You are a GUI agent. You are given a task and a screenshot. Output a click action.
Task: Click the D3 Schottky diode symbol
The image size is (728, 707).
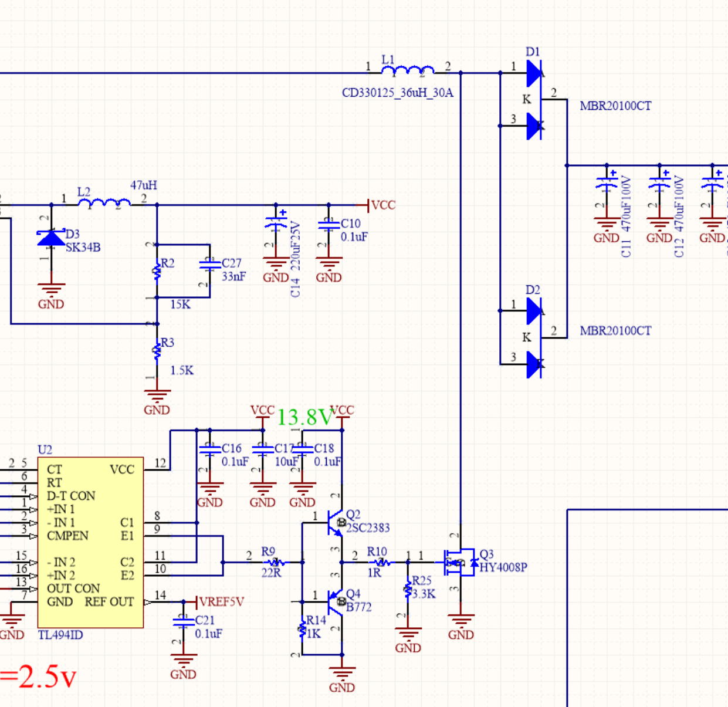[x=51, y=237]
